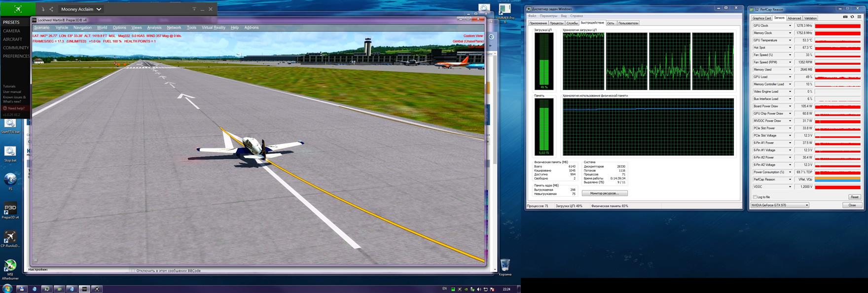This screenshot has width=868, height=293.
Task: Expand the Fan Speed (%) sensor dropdown
Action: click(790, 55)
